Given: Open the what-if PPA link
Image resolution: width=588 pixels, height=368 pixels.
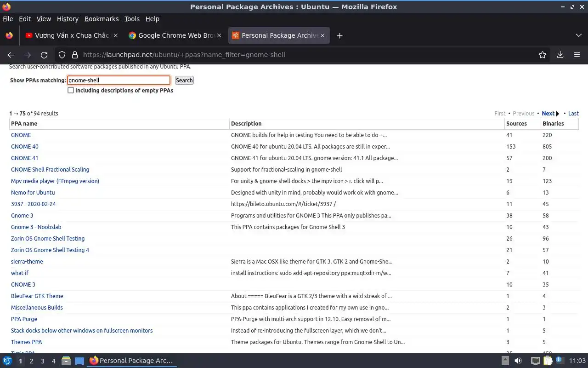Looking at the screenshot, I should [20, 273].
